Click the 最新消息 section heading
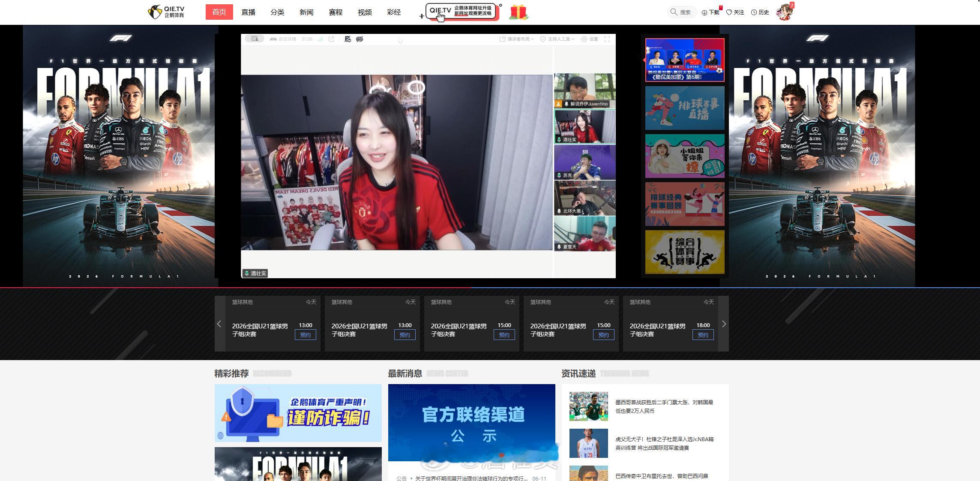The width and height of the screenshot is (980, 481). tap(405, 373)
